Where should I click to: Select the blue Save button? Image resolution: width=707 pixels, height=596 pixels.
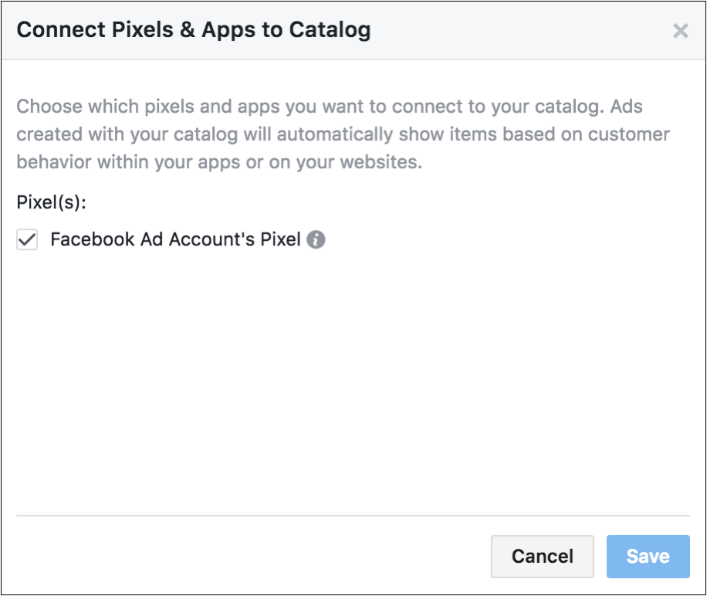648,556
